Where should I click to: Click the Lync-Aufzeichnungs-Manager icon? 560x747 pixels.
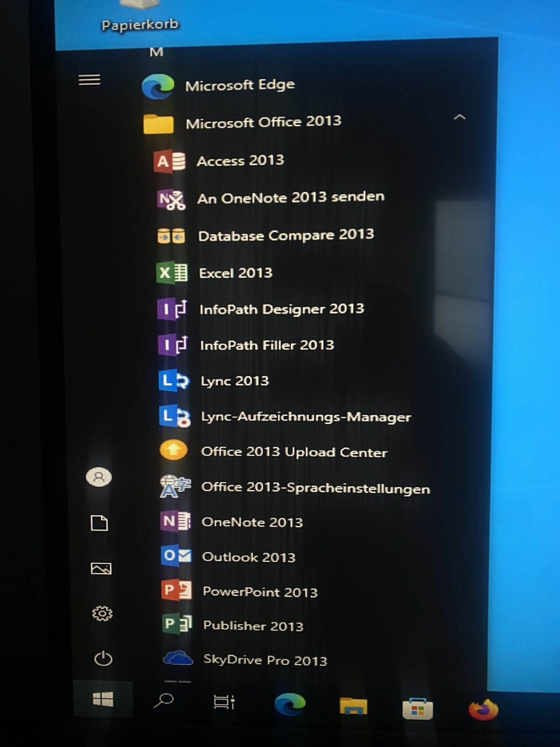pos(175,416)
